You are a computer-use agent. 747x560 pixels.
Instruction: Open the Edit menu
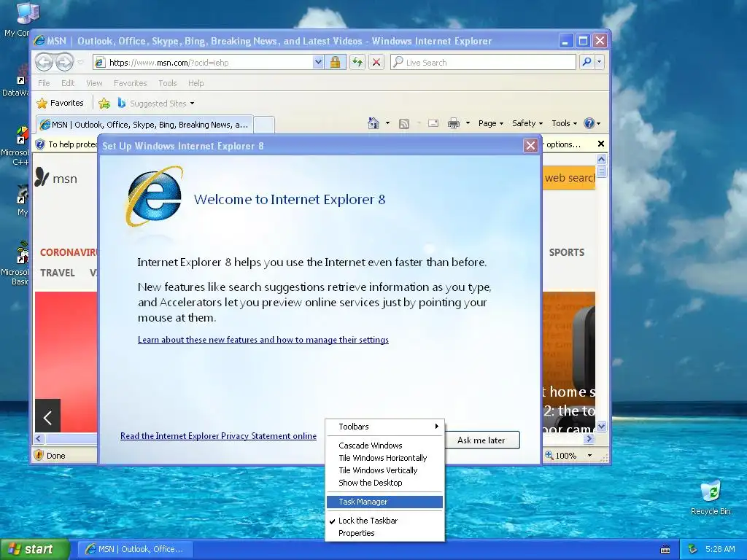point(68,83)
